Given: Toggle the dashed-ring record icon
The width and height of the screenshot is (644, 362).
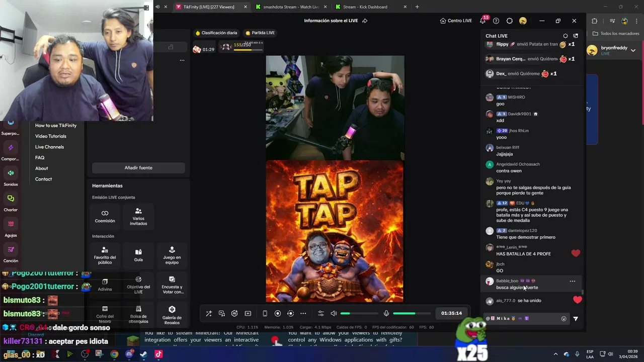Looking at the screenshot, I should 290,313.
